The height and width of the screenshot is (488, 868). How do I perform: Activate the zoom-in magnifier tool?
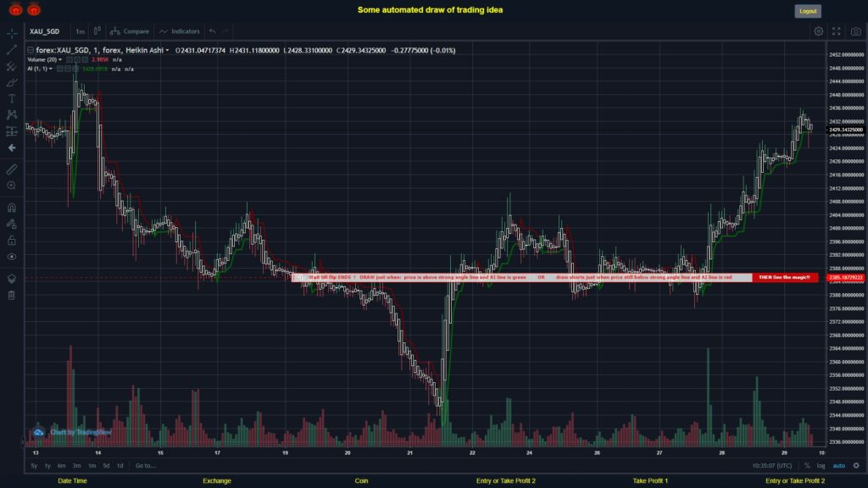pyautogui.click(x=12, y=186)
